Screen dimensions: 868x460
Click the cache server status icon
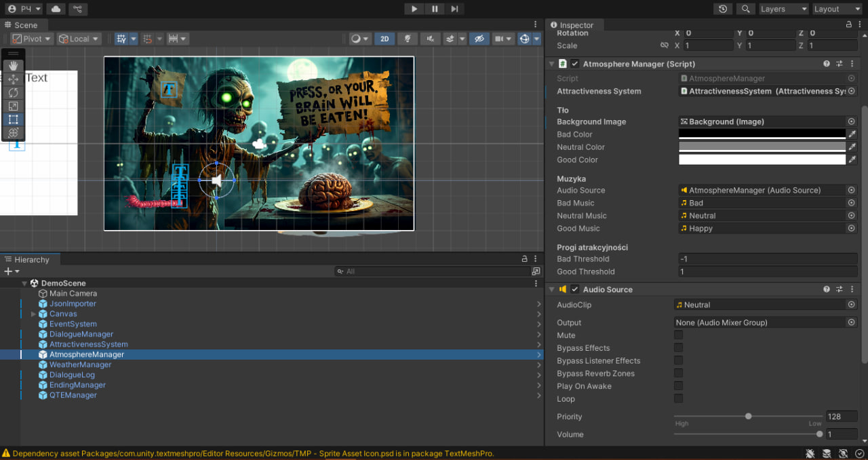pos(827,453)
